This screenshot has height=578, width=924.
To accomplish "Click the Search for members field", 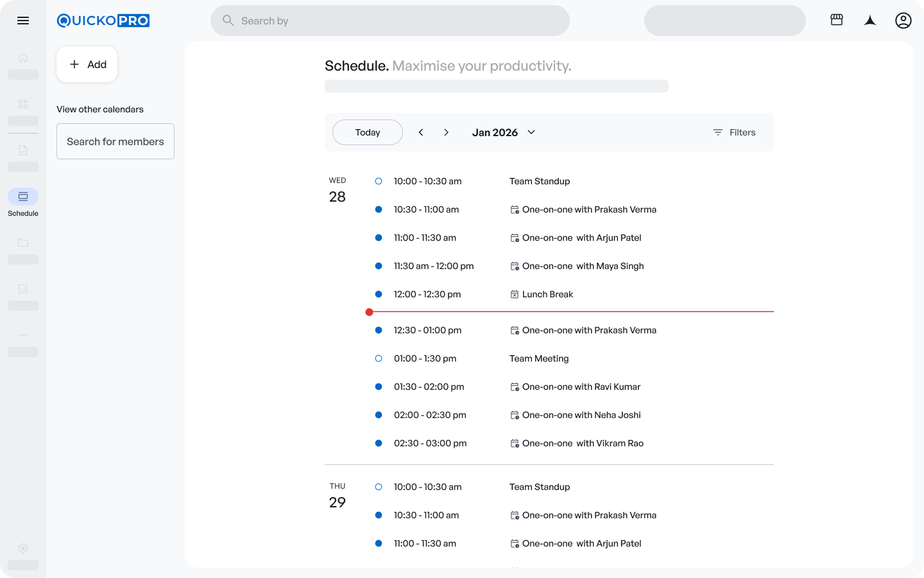I will (116, 141).
